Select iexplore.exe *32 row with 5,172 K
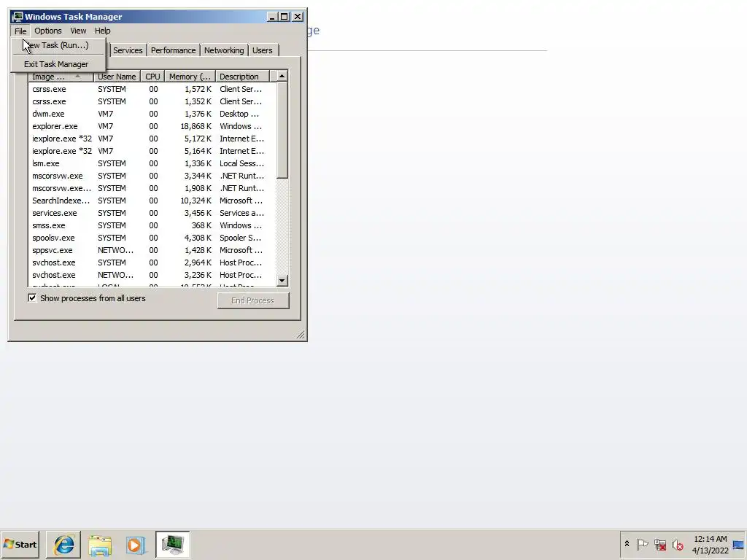This screenshot has height=560, width=747. pyautogui.click(x=152, y=139)
